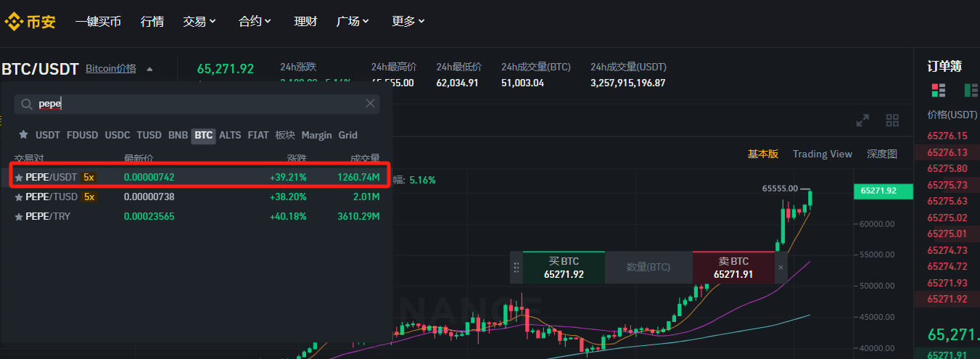980x359 pixels.
Task: Open 一键买币 in the top navigation
Action: (98, 21)
